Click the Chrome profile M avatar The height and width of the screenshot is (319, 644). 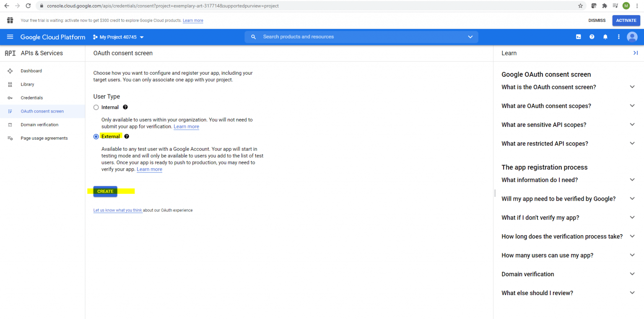626,6
